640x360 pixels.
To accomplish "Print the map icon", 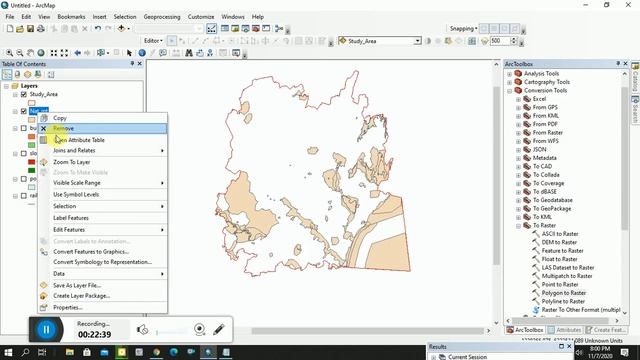I will point(40,29).
